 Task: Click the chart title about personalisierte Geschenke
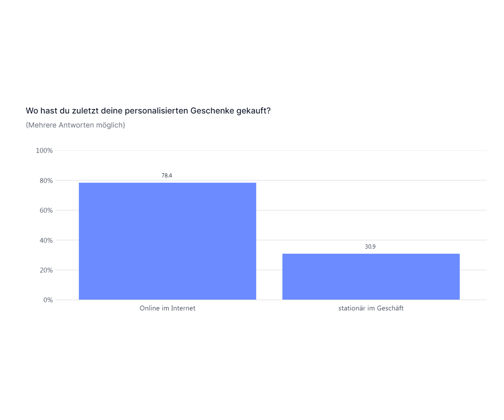click(148, 111)
